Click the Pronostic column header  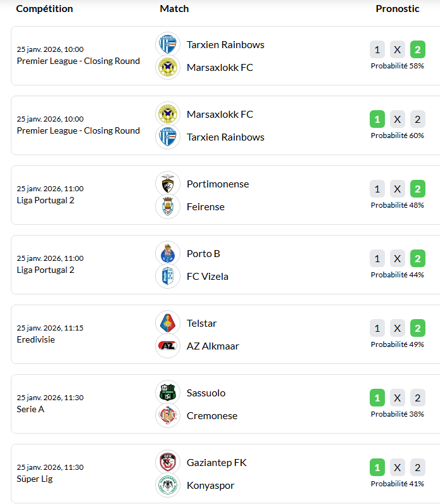(x=398, y=9)
